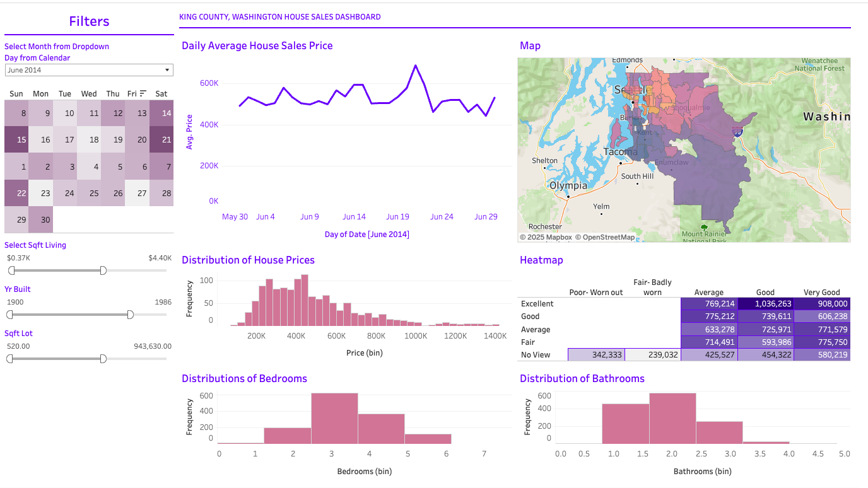Click heatmap cell showing 714,491
Image resolution: width=868 pixels, height=488 pixels.
(709, 342)
